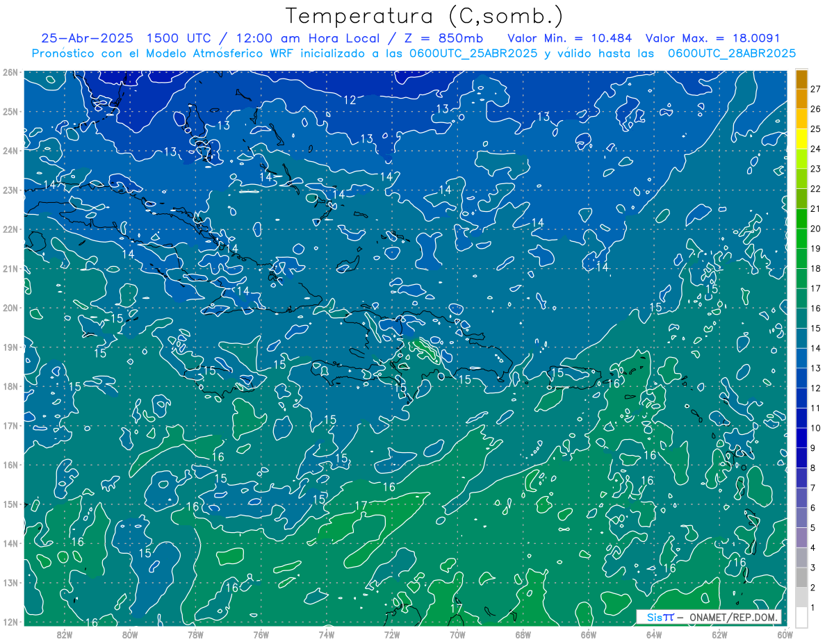Click the "Temperatura (C,somb.)" map title

coord(425,16)
